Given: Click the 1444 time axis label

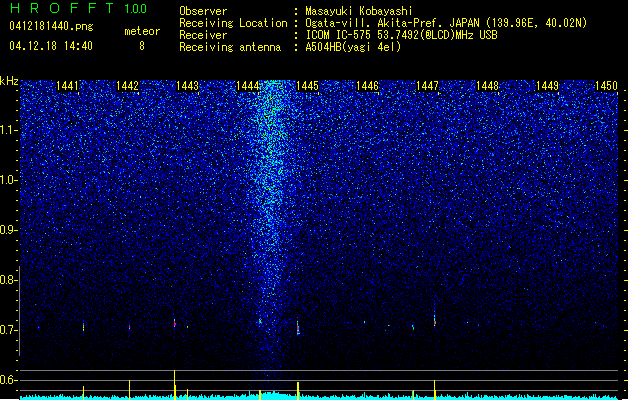Looking at the screenshot, I should [248, 86].
